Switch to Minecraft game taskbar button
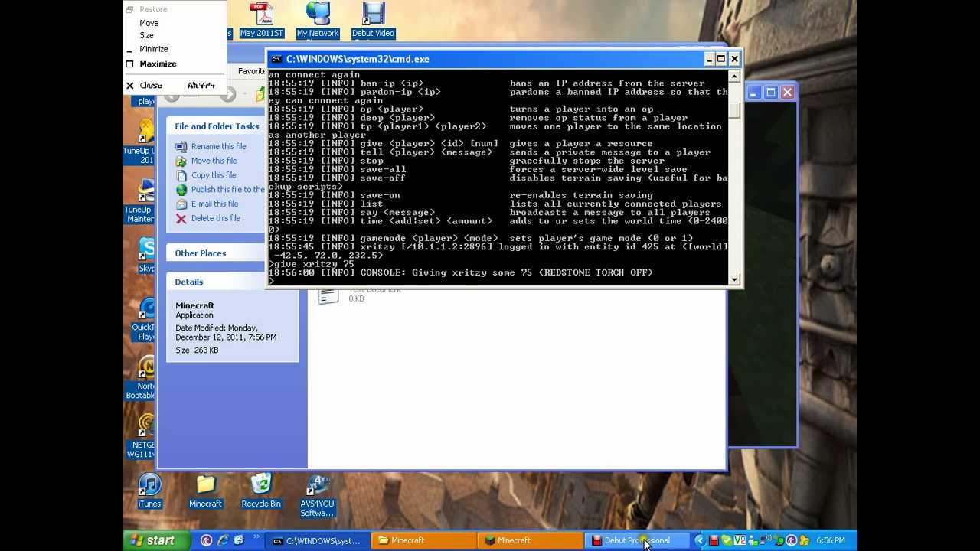This screenshot has height=551, width=980. click(x=530, y=540)
